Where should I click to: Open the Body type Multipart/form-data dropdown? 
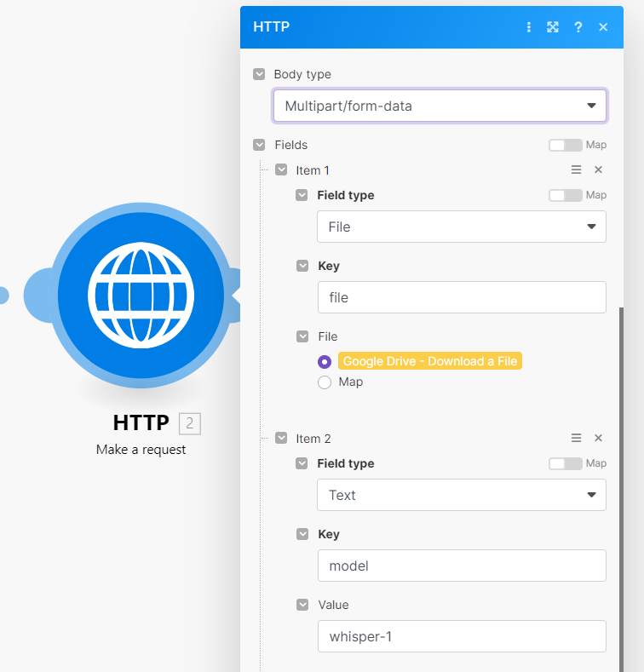[x=440, y=106]
